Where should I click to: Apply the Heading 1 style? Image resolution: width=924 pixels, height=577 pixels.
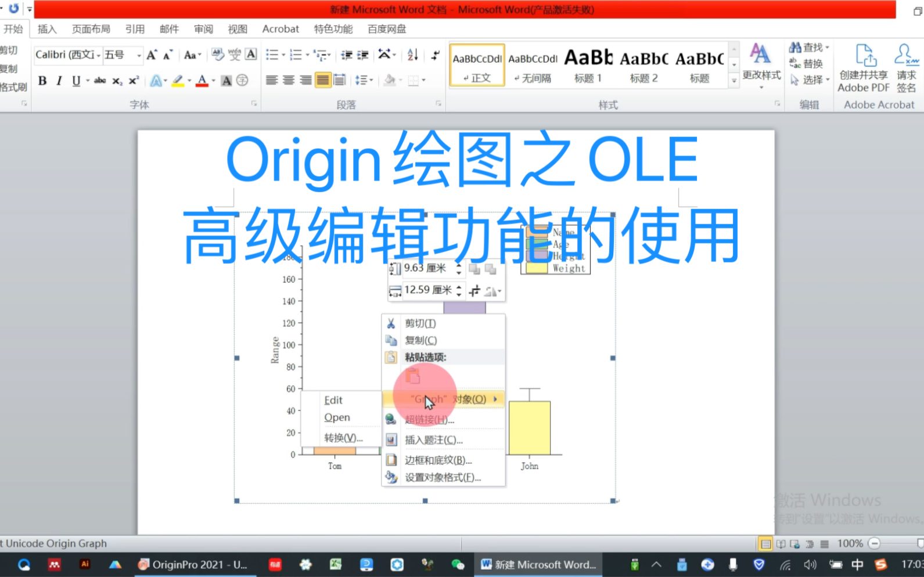tap(588, 65)
